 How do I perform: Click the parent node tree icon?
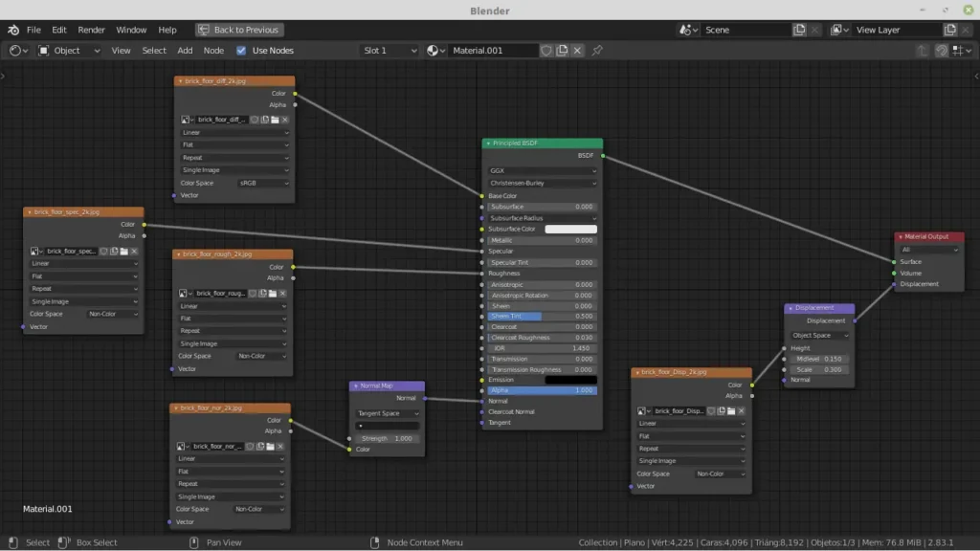pos(922,51)
